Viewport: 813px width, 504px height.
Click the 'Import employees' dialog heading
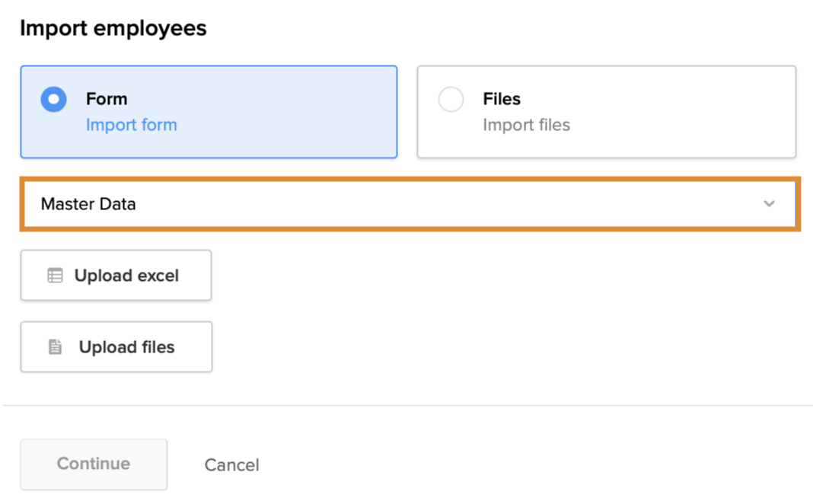click(113, 29)
